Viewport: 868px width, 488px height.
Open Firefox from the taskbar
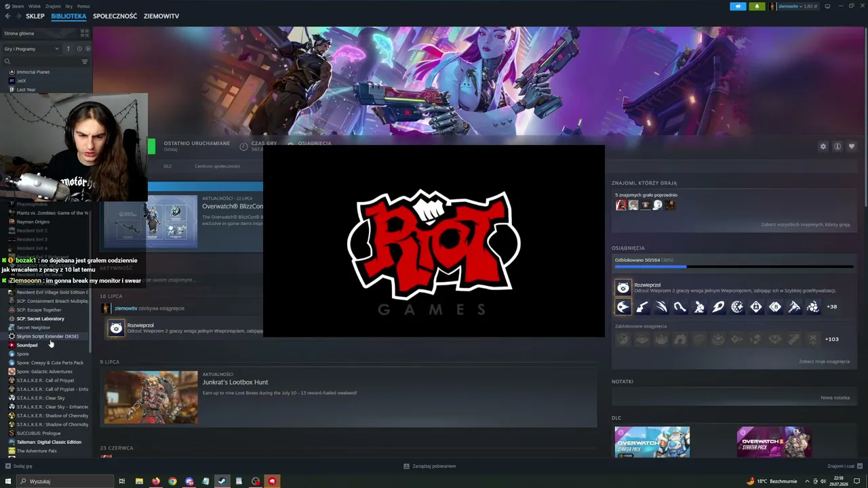156,481
